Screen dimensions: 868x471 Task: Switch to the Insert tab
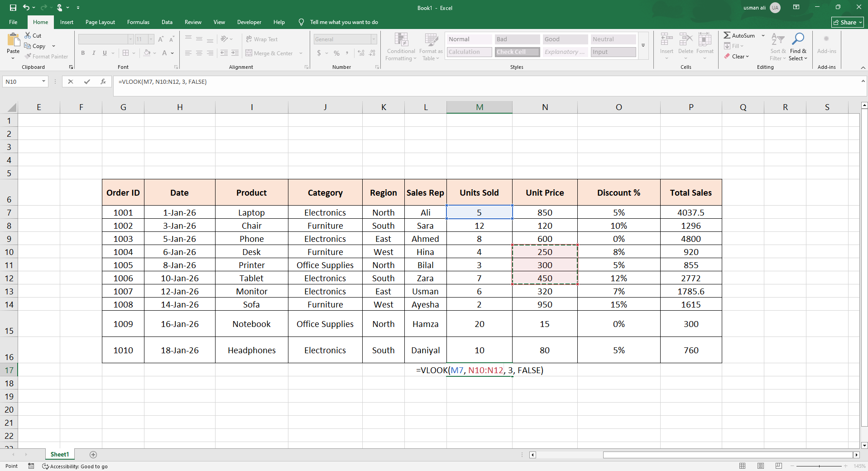click(67, 22)
